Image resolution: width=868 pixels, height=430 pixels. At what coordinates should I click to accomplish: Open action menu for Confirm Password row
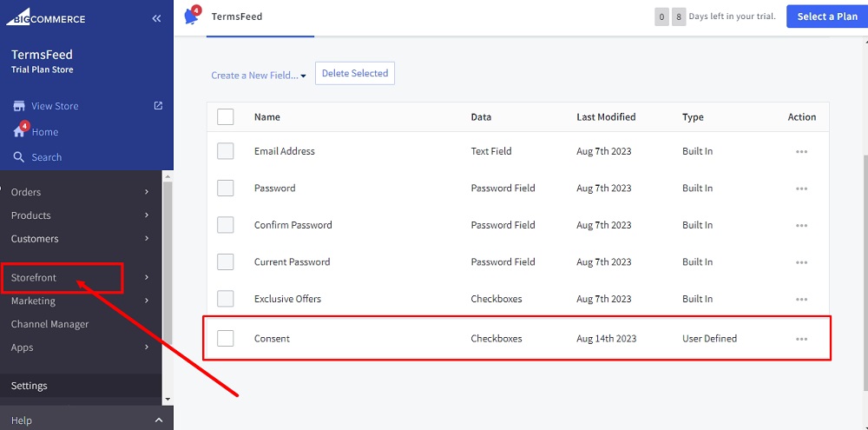click(801, 226)
